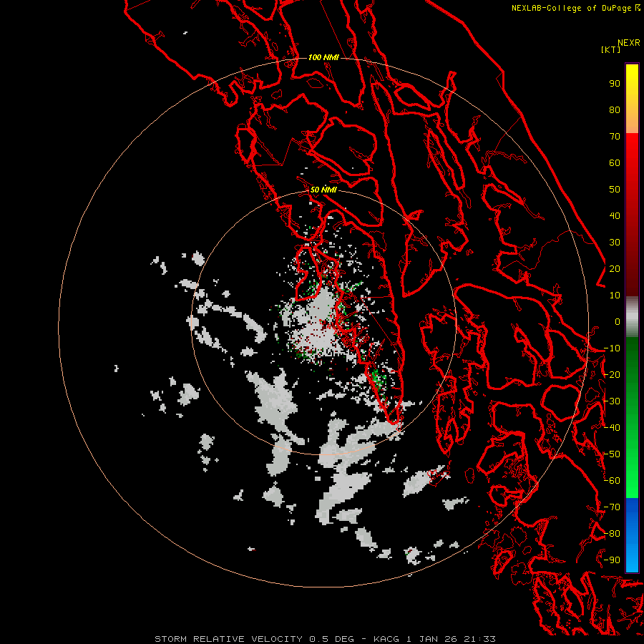
Task: Click the Storm Relative Velocity product caption
Action: 326,639
